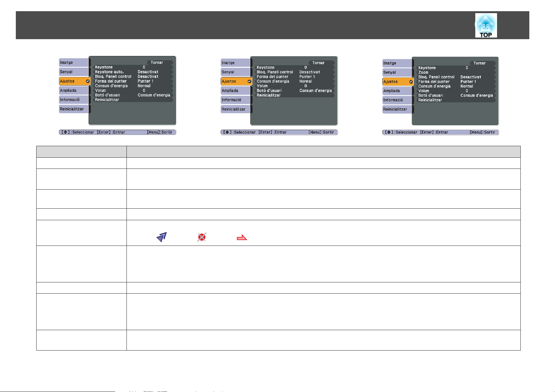Select Reinicialitzar row in right menu list

click(456, 100)
